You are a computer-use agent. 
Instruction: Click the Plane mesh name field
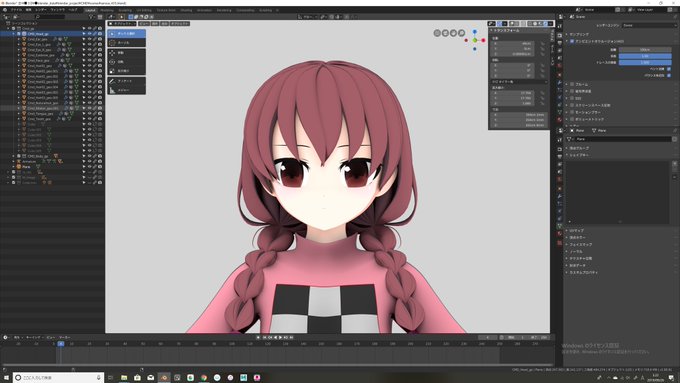(x=623, y=139)
